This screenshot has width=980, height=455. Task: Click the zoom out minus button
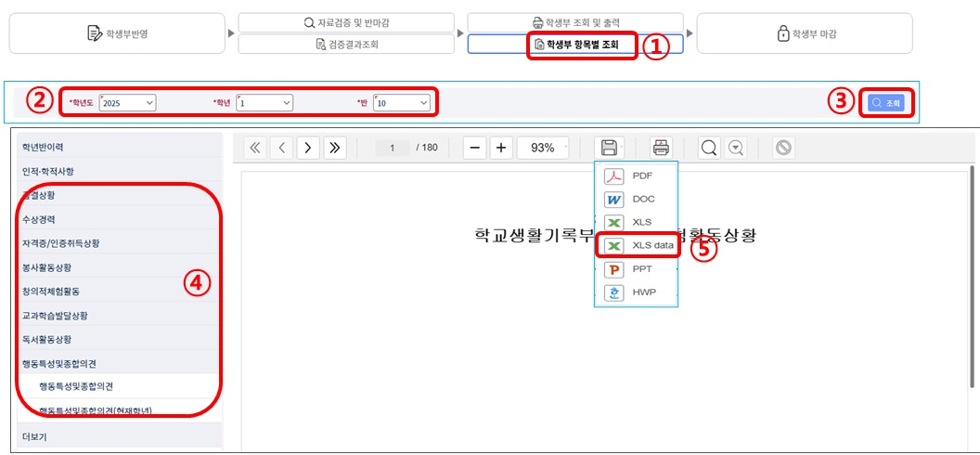(474, 148)
